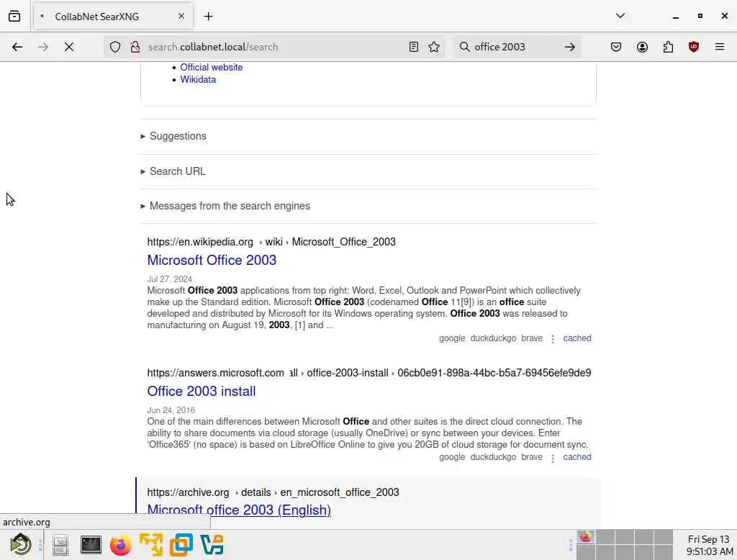The image size is (737, 560).
Task: Open more options for the Wikipedia result
Action: (x=553, y=339)
